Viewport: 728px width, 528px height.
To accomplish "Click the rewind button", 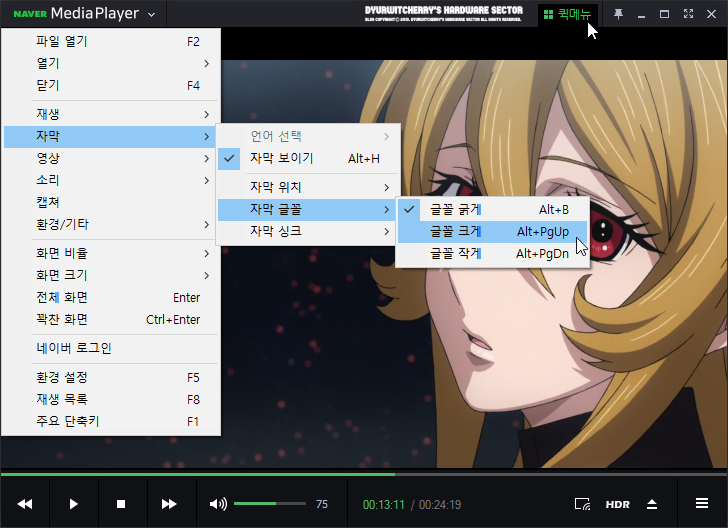I will pos(25,504).
